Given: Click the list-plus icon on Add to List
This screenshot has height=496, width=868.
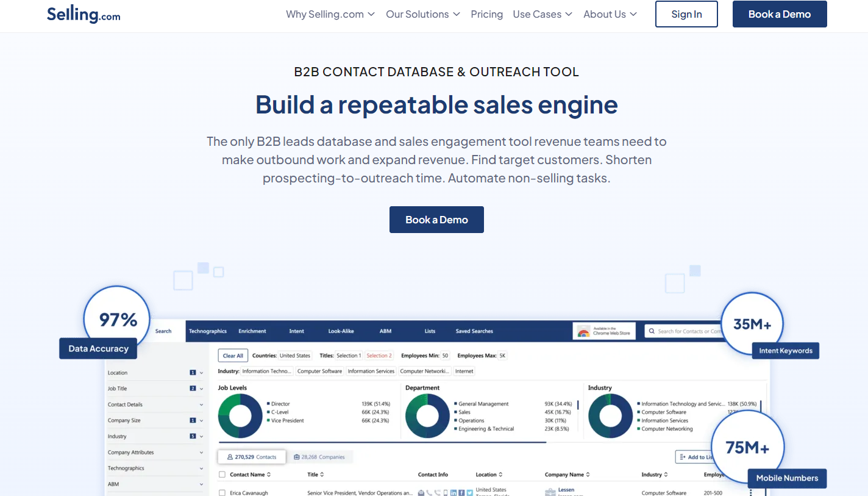Looking at the screenshot, I should [682, 457].
